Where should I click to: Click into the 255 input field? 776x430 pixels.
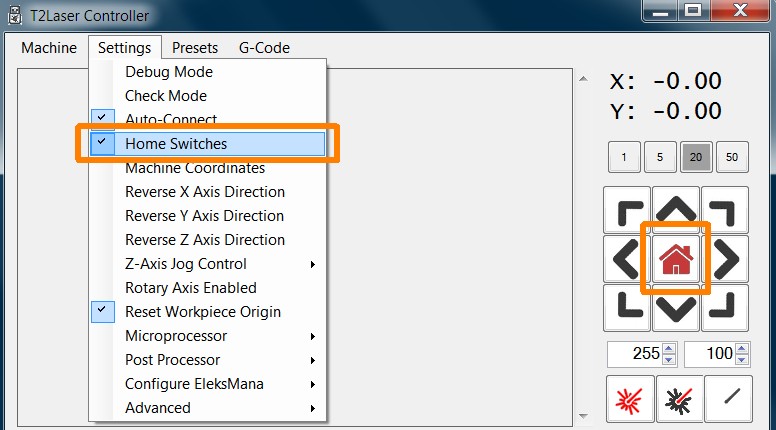tap(635, 354)
